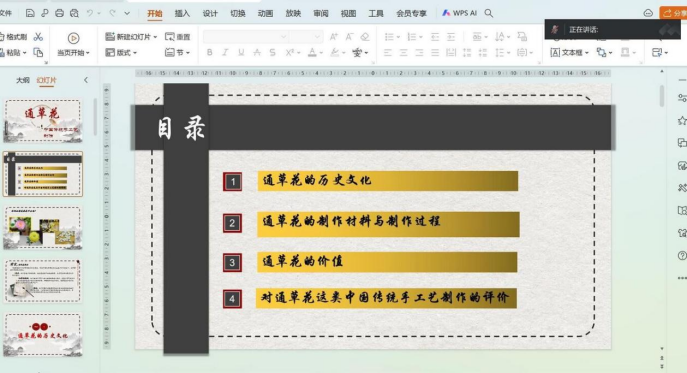Viewport: 687px width, 373px height.
Task: Start slideshow from current page icon
Action: 73,39
